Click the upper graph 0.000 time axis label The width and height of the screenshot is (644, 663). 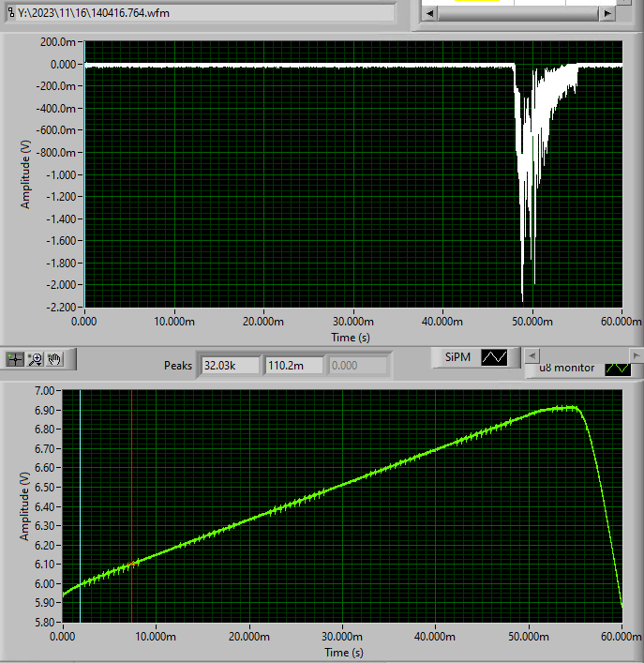click(x=83, y=322)
